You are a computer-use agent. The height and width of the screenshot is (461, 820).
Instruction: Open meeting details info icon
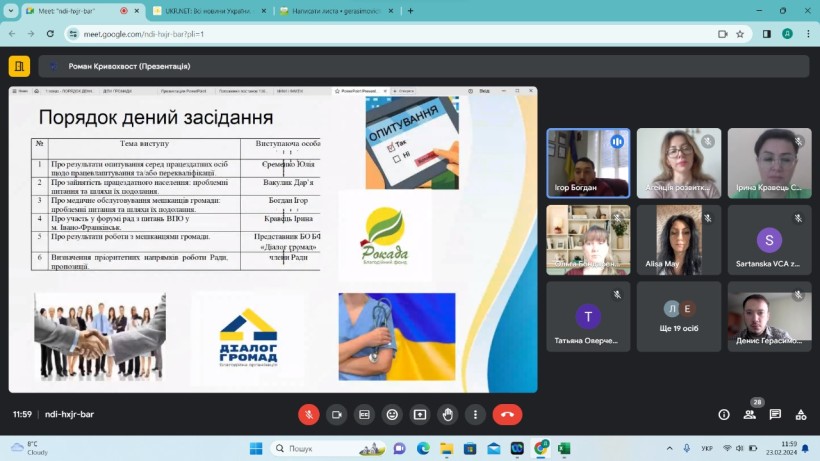pyautogui.click(x=724, y=414)
